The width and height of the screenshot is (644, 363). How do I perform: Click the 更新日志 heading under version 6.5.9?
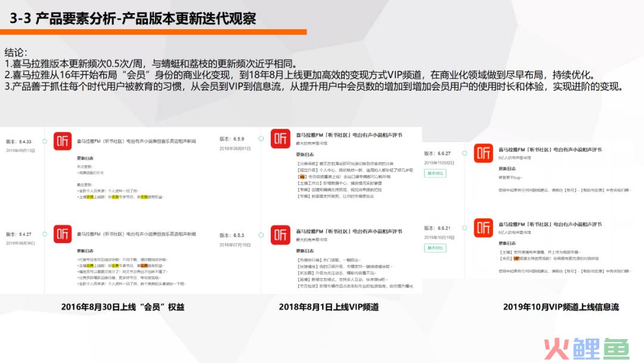[305, 155]
